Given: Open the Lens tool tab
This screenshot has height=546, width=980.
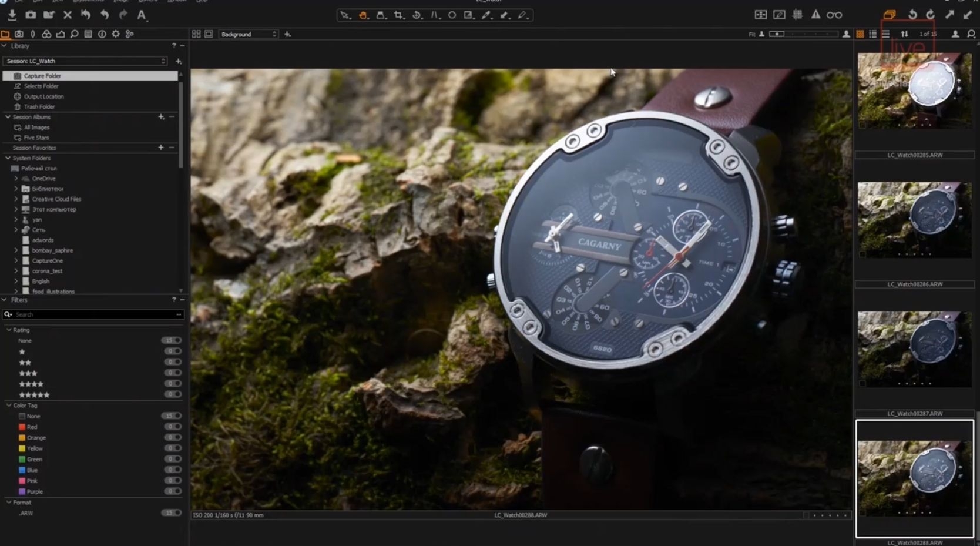Looking at the screenshot, I should pos(33,34).
